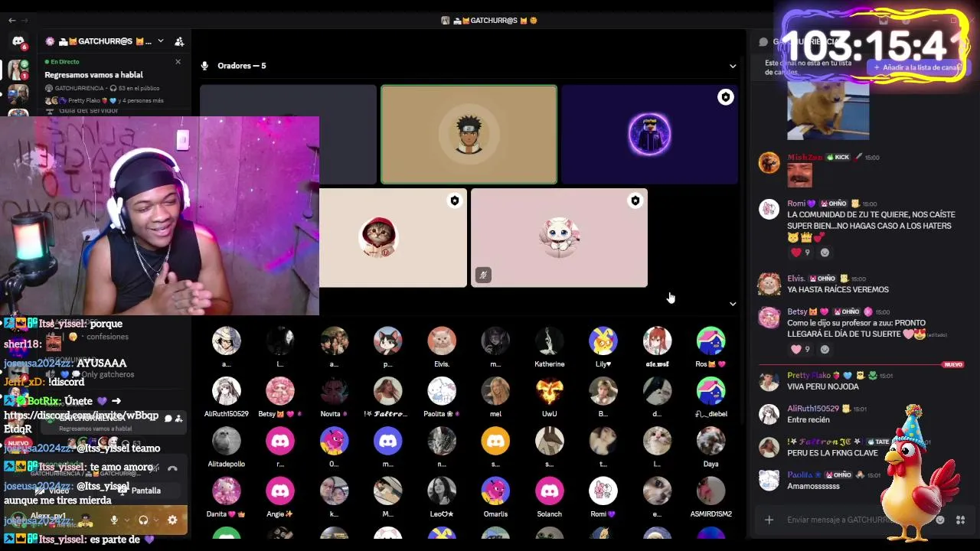This screenshot has width=980, height=551.
Task: Open audience member diebel avatar
Action: [x=710, y=391]
